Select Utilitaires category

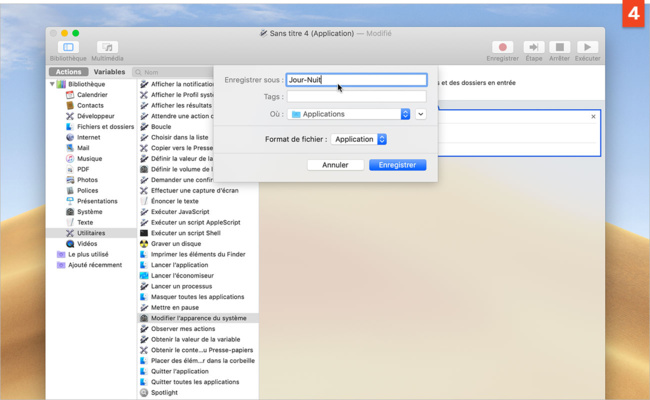(91, 233)
